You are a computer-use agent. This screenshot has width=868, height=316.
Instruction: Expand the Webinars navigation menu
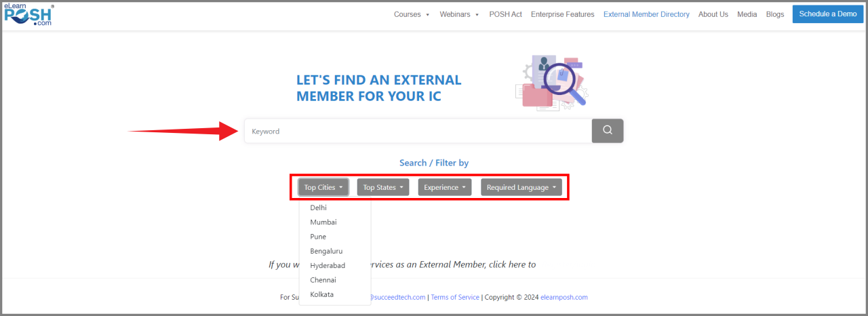click(x=459, y=14)
